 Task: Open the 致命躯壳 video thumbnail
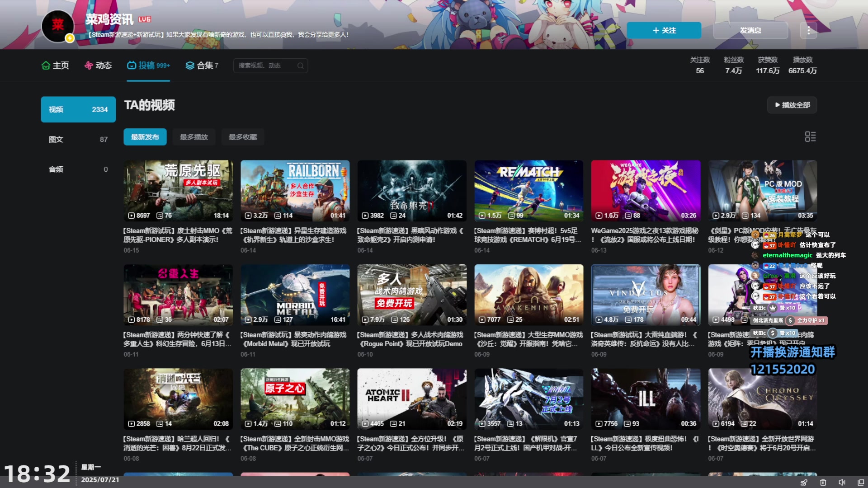pyautogui.click(x=412, y=191)
